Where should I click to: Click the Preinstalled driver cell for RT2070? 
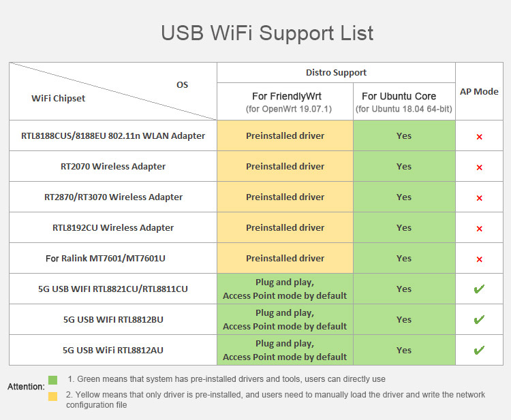pyautogui.click(x=285, y=166)
